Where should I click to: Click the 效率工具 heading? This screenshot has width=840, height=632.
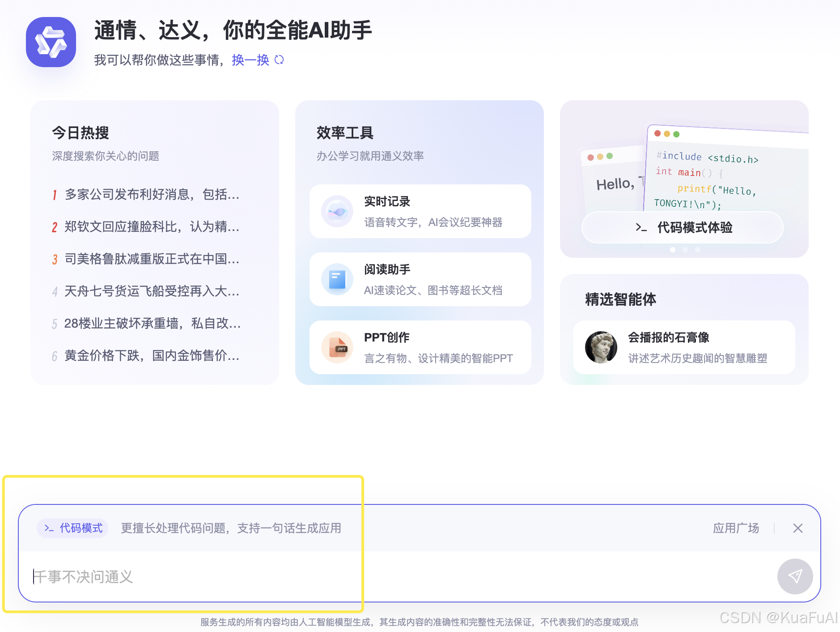point(345,132)
